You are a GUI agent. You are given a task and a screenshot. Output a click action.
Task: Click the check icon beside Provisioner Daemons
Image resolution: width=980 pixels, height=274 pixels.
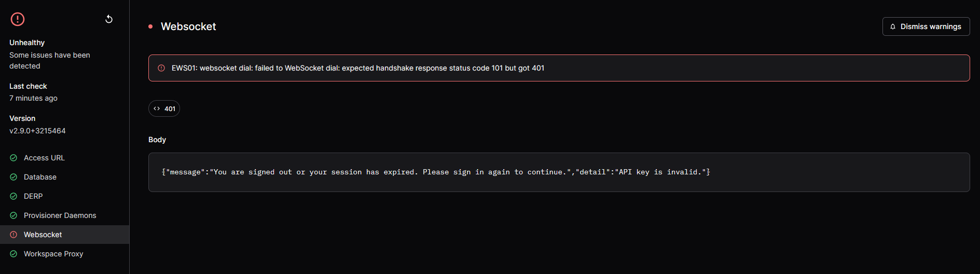pos(13,215)
